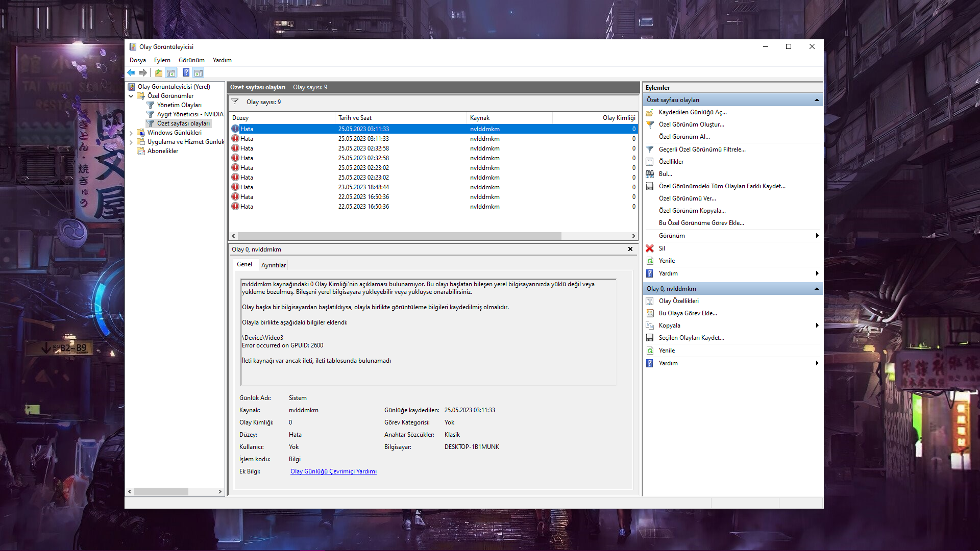The width and height of the screenshot is (980, 551).
Task: Click the red X Sil delete icon
Action: point(650,248)
